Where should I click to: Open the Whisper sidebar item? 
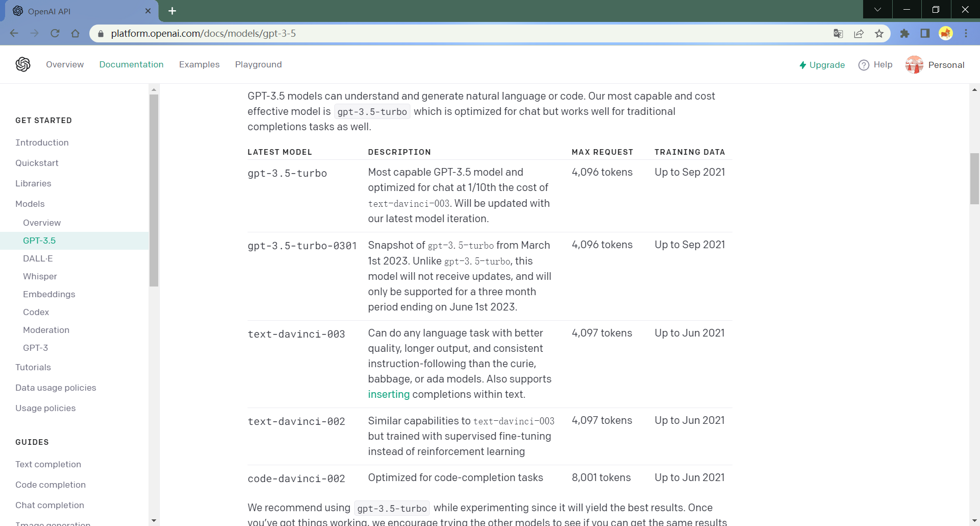click(40, 276)
